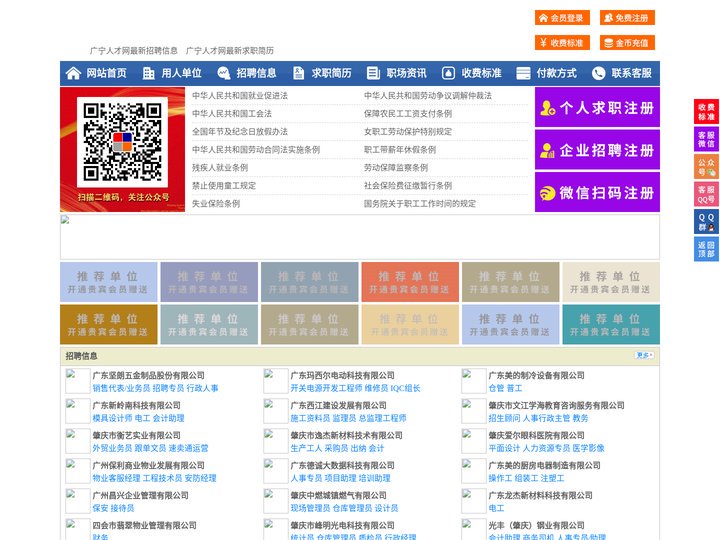Open 女职工劳动保护特别规定 link
The width and height of the screenshot is (720, 540).
click(408, 132)
